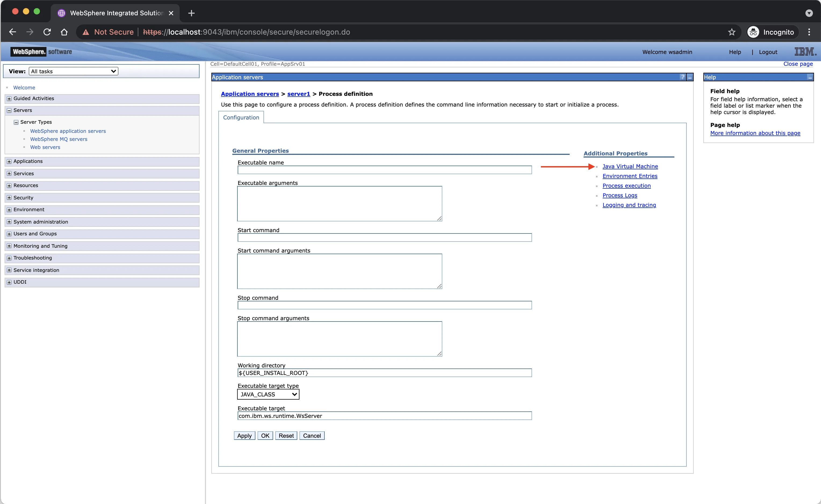Open the Environment Entries link
The image size is (821, 504).
pyautogui.click(x=630, y=176)
